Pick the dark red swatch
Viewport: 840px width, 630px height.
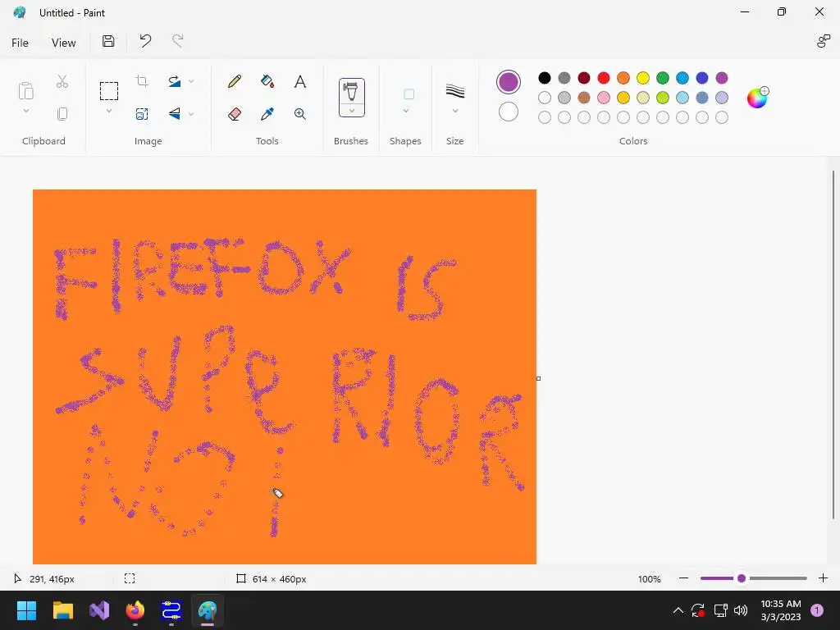[x=584, y=78]
